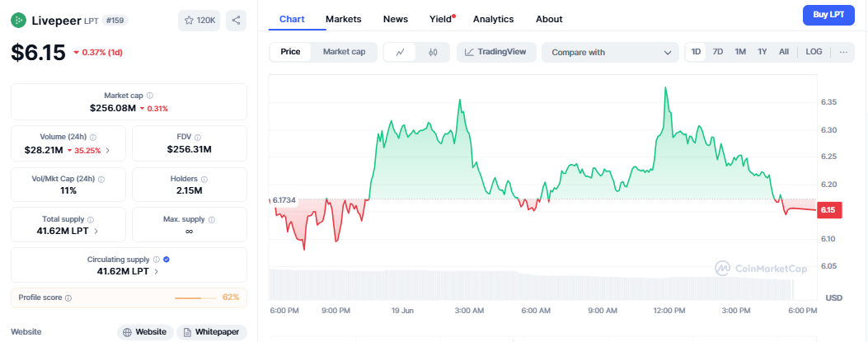
Task: Switch to the candlestick chart icon
Action: click(433, 52)
